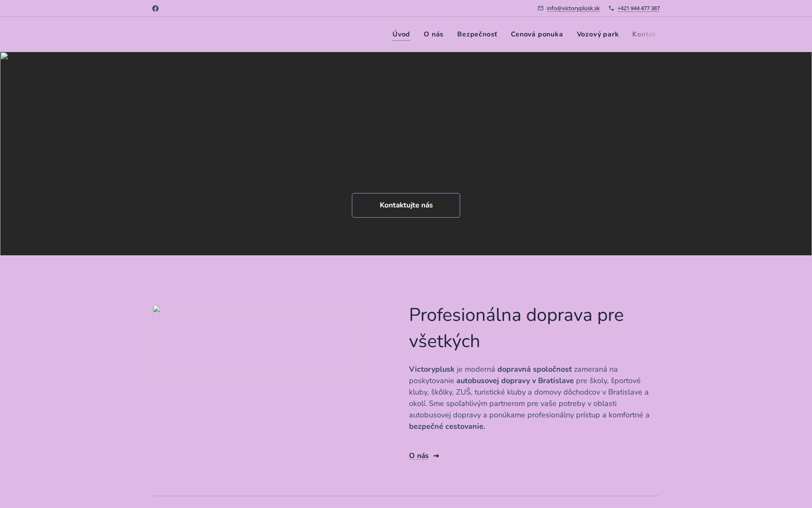Open info@victoryplusk.sk email link

pyautogui.click(x=573, y=8)
